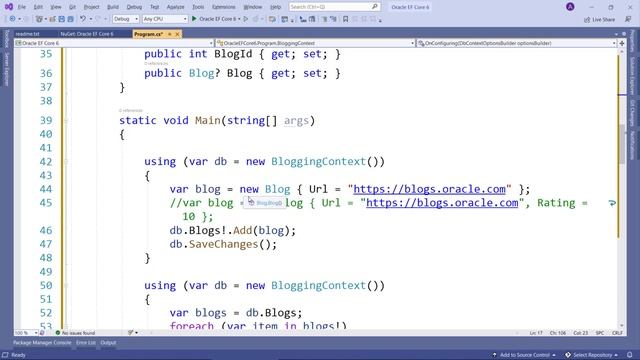Collapse the Main method at line 39
This screenshot has width=640, height=360.
(66, 121)
